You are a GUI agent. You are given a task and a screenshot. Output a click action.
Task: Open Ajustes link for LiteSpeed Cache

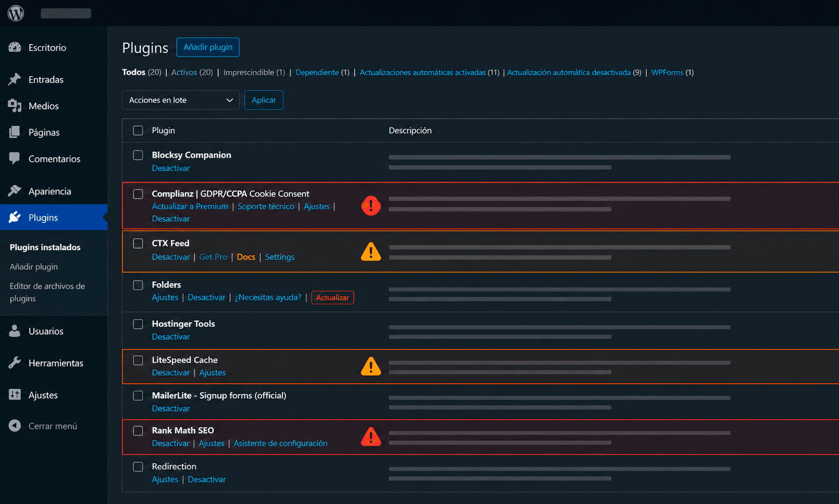(213, 372)
